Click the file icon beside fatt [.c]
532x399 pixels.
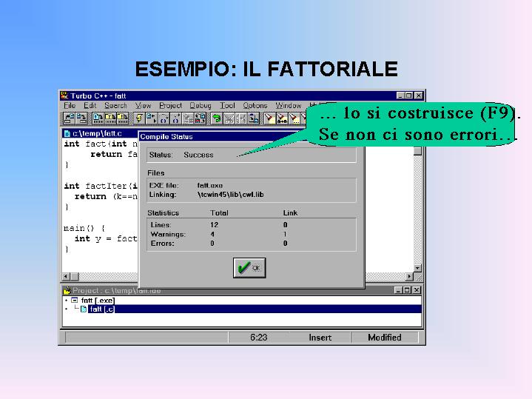tap(84, 309)
